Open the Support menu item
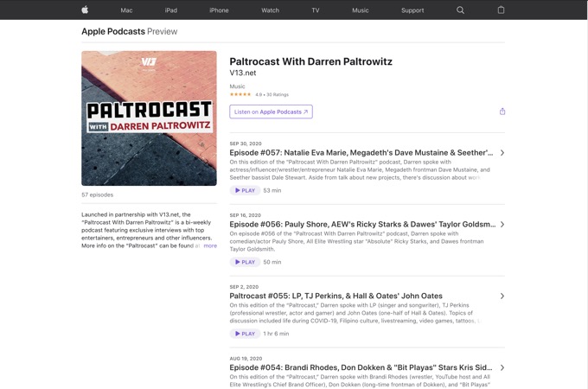The width and height of the screenshot is (588, 389). point(412,10)
